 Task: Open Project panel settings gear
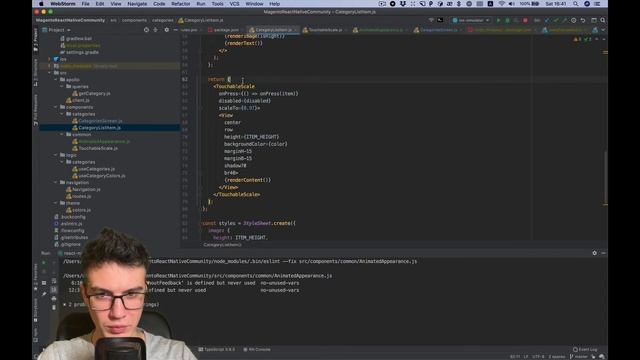pos(167,30)
